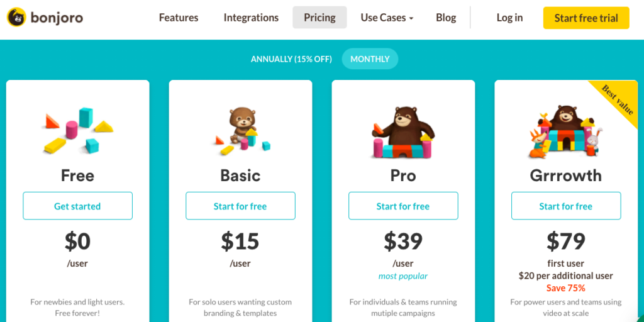Click the Basic plan baby bear illustration
Screen dimensions: 644x322
tap(243, 131)
